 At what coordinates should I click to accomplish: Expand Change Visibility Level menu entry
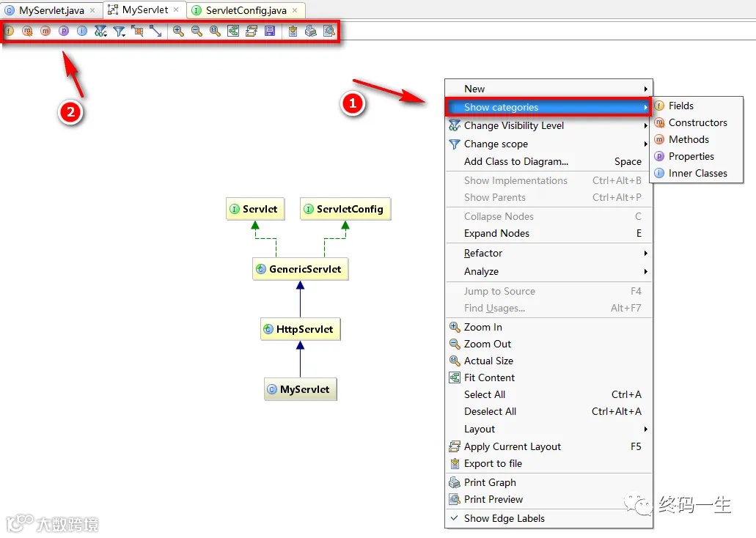click(x=548, y=125)
